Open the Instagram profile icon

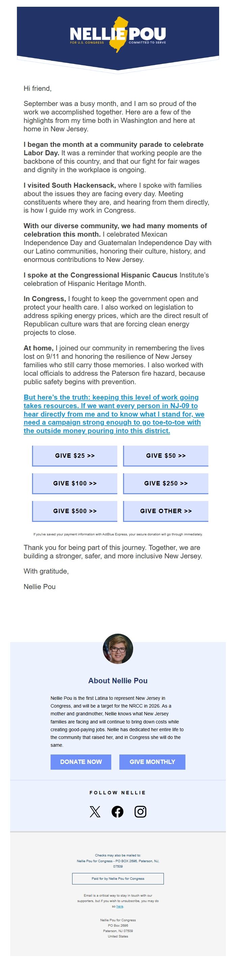pos(140,812)
